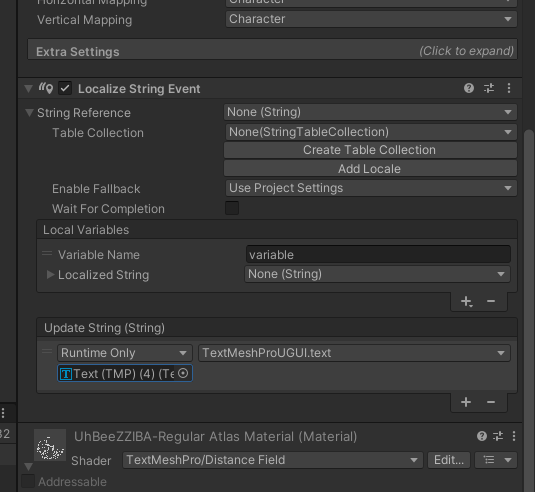Click the Variable Name input field
The height and width of the screenshot is (492, 535).
(x=378, y=255)
